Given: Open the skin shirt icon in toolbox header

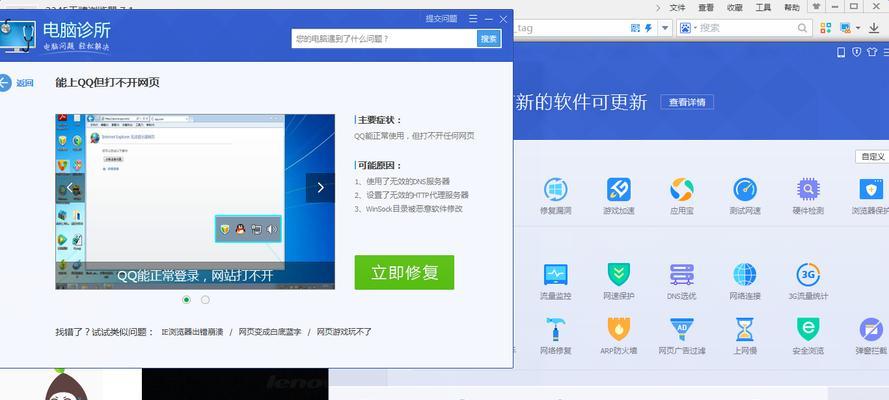Looking at the screenshot, I should [x=872, y=52].
